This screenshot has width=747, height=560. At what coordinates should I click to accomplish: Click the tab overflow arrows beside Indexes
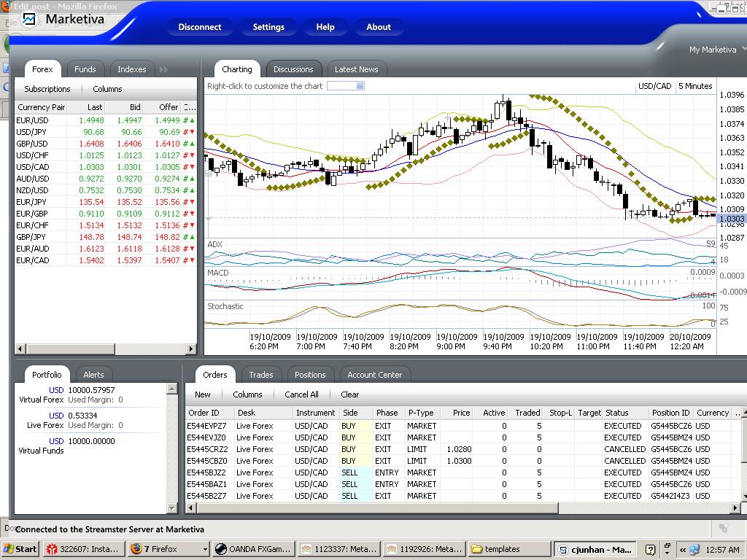coord(163,69)
